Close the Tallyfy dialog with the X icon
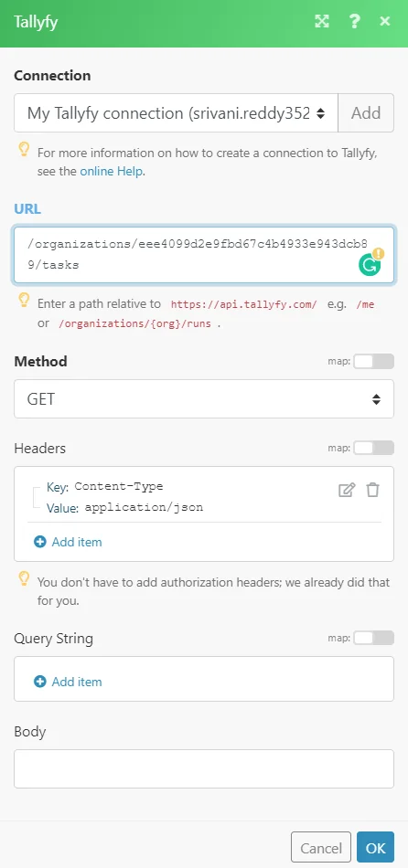The width and height of the screenshot is (408, 868). (x=385, y=22)
